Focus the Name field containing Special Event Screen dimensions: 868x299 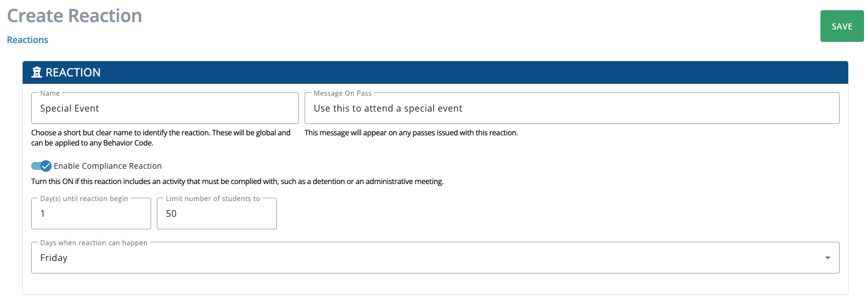pyautogui.click(x=165, y=108)
